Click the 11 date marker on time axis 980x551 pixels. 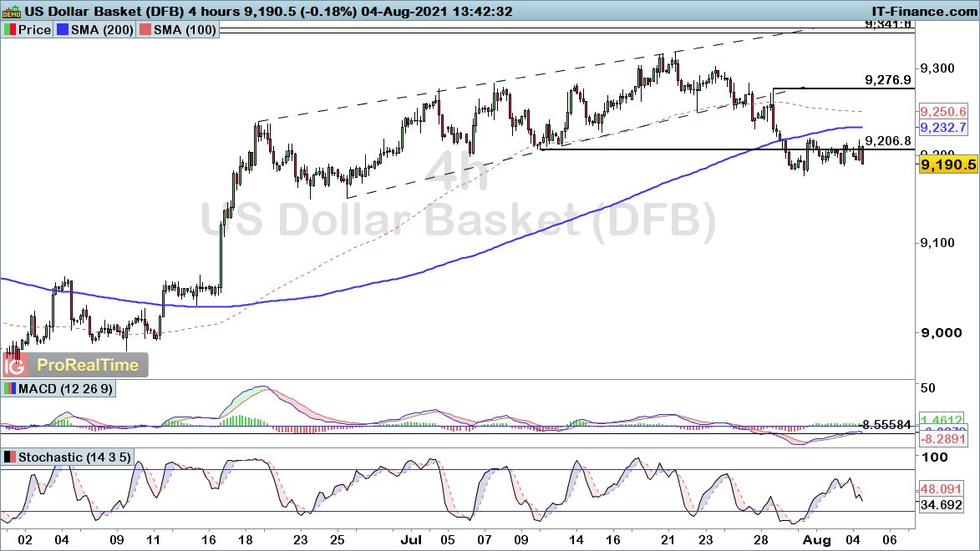153,540
